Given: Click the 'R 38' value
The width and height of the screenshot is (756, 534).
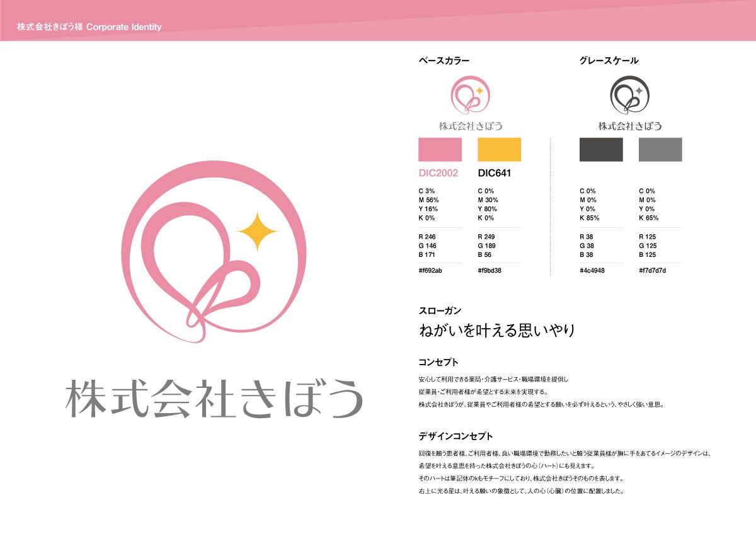Looking at the screenshot, I should (587, 237).
